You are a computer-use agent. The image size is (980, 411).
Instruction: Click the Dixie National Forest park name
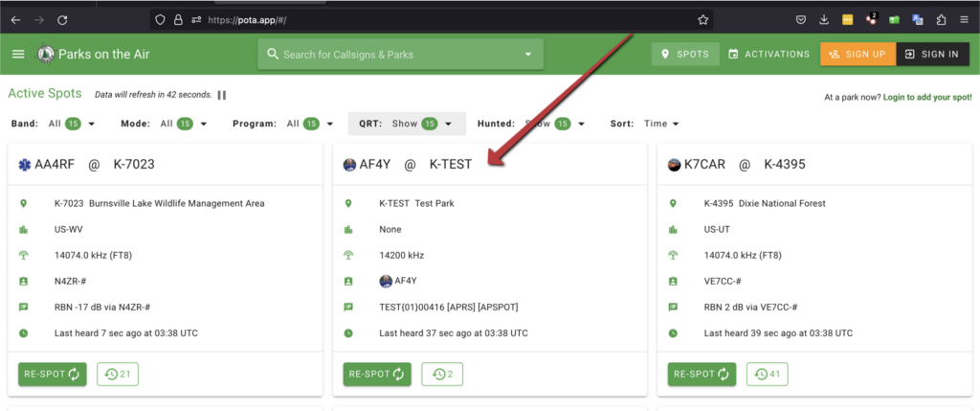[782, 203]
